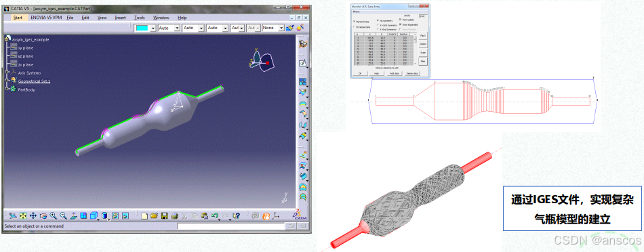Click the Undo arrow icon

pos(214,215)
